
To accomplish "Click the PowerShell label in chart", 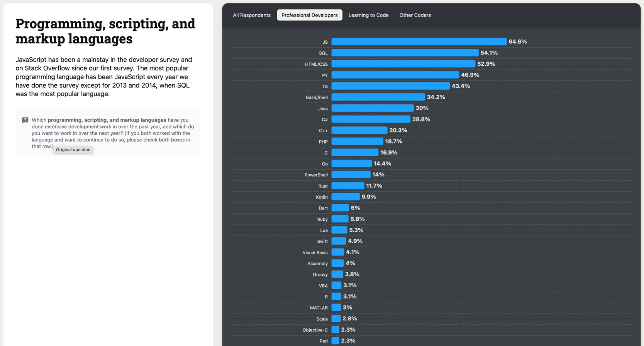I will [316, 175].
